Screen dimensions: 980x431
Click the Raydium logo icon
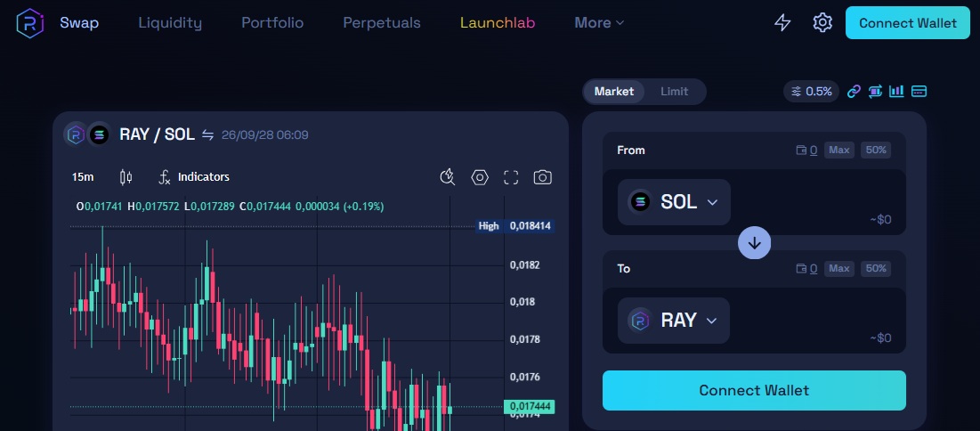pos(29,23)
